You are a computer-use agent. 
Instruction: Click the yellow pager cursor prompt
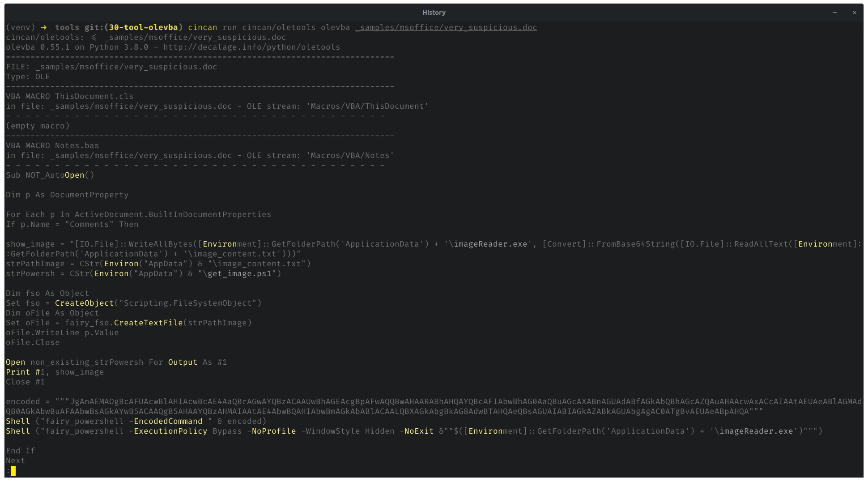click(x=13, y=471)
